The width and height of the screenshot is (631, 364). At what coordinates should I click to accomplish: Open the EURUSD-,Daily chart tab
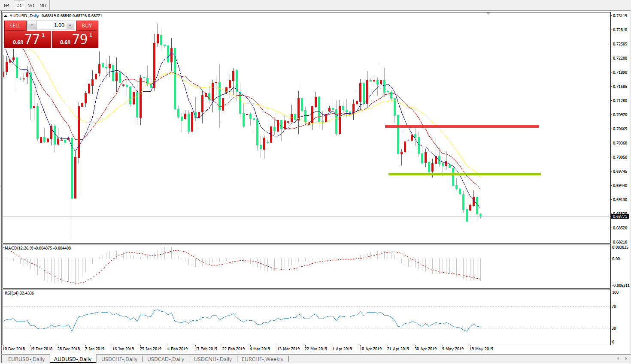26,359
